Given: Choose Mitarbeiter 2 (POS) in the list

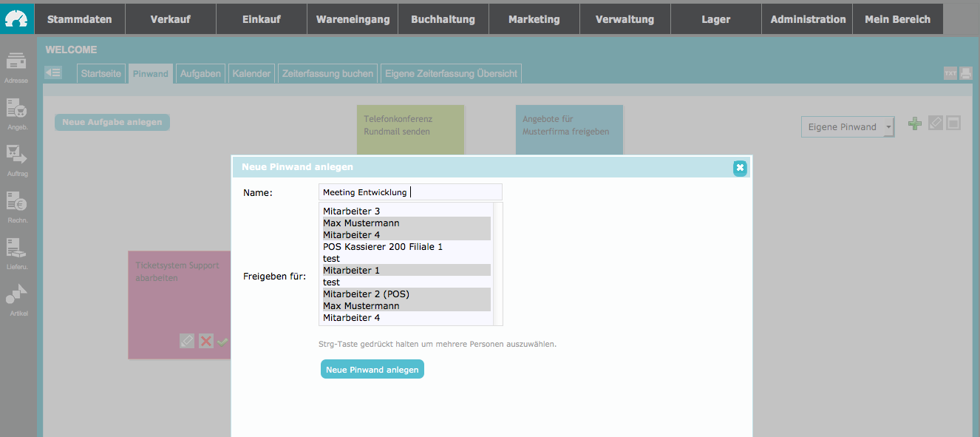Looking at the screenshot, I should pyautogui.click(x=406, y=294).
